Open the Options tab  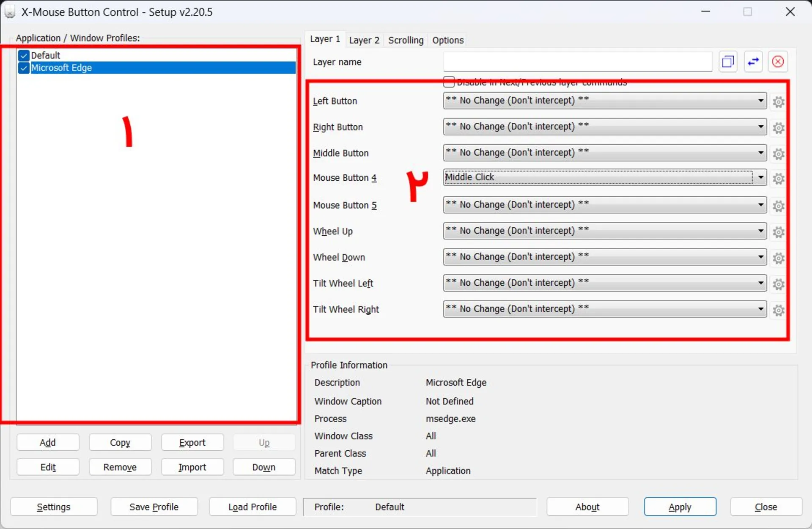447,40
